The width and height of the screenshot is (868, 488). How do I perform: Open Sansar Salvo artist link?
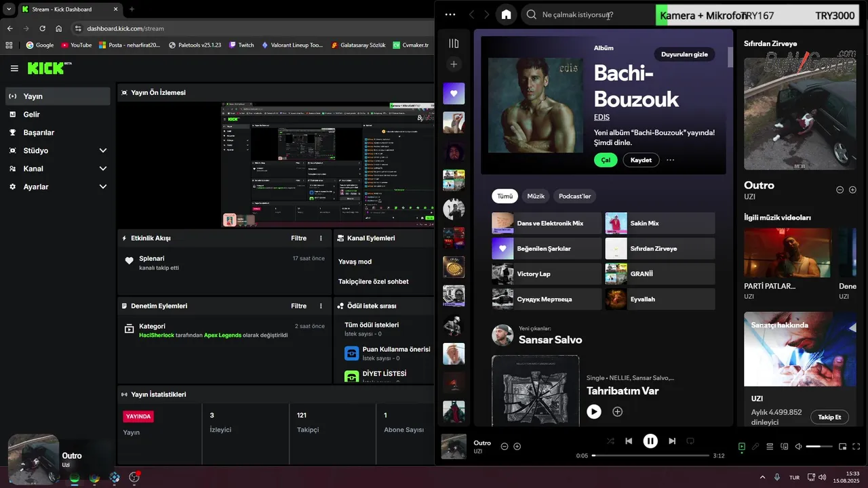(550, 340)
